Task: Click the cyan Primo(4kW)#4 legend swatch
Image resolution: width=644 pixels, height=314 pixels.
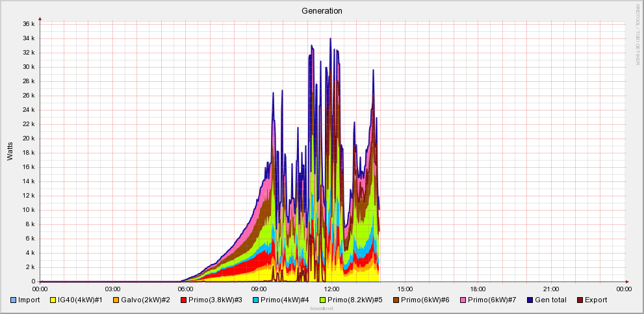Action: click(255, 300)
